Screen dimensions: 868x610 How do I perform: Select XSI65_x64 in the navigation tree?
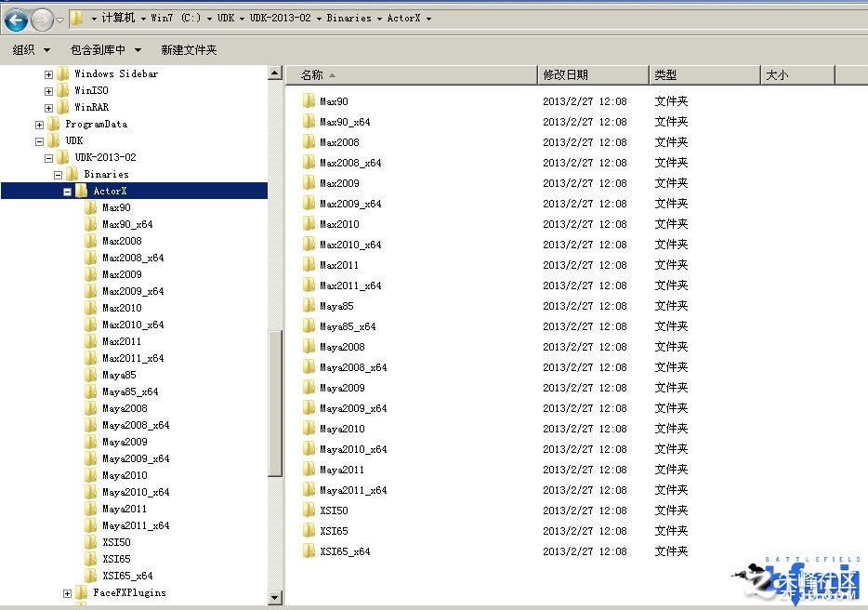coord(127,575)
